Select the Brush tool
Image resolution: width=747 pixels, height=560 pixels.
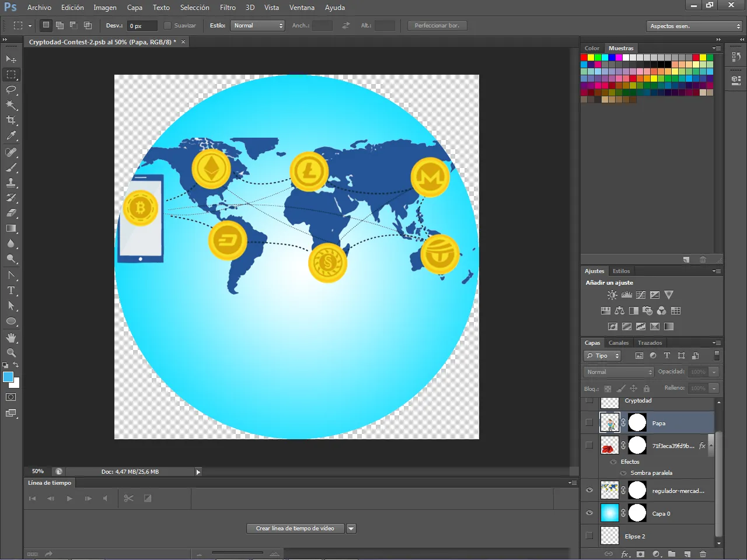click(x=11, y=167)
